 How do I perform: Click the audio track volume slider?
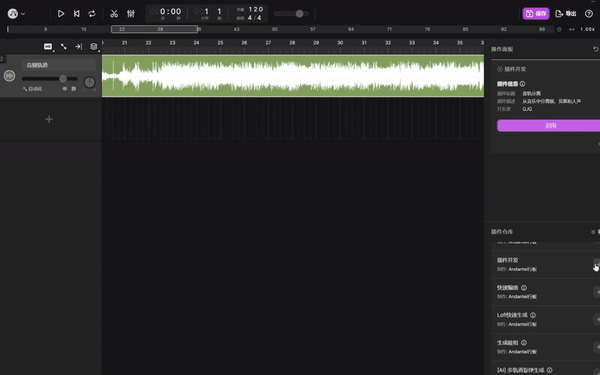[50, 79]
